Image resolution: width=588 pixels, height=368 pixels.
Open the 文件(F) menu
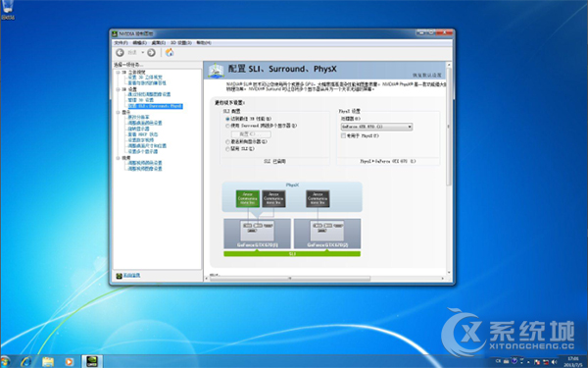click(x=121, y=43)
